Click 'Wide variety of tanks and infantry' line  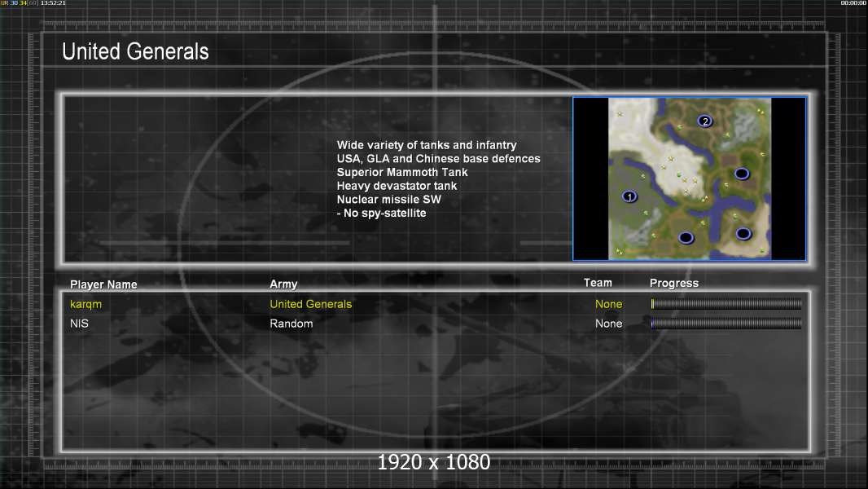pyautogui.click(x=426, y=145)
